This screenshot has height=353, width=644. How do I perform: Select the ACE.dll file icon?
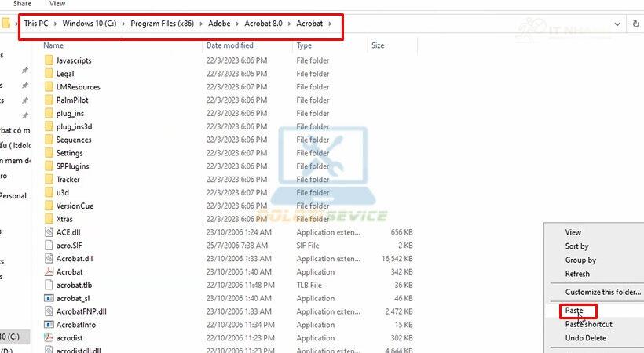coord(49,232)
